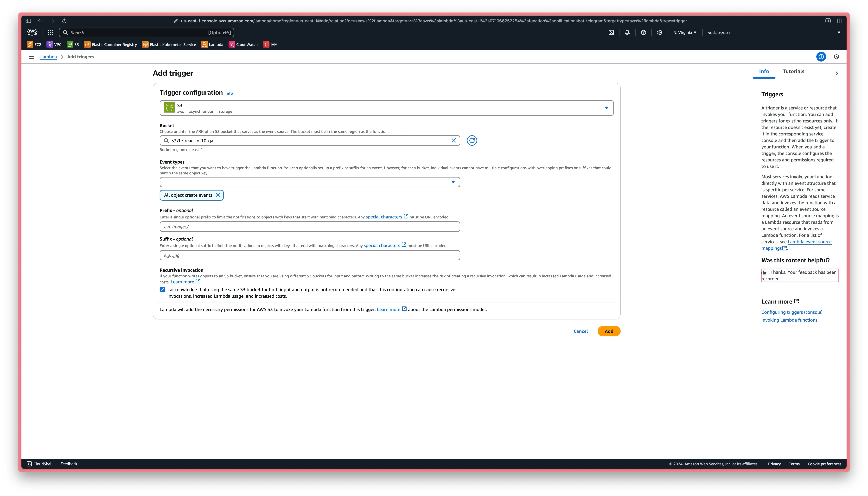
Task: Open Suffix special characters link
Action: (x=385, y=245)
